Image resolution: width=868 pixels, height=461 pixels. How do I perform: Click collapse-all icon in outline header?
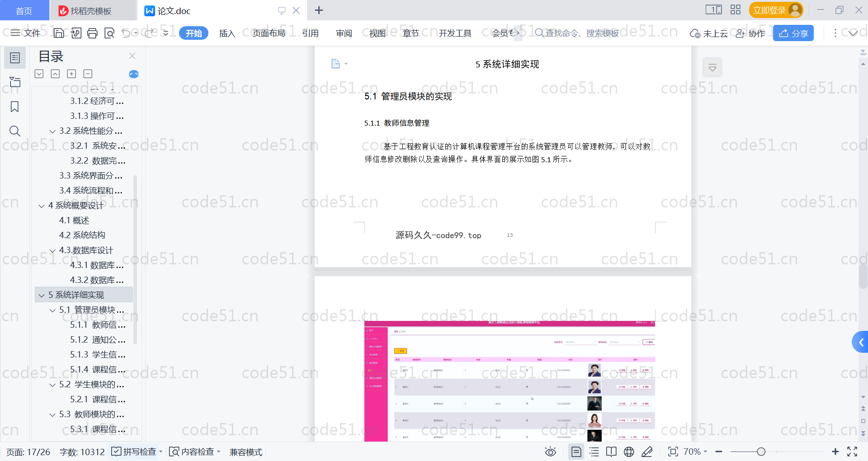pyautogui.click(x=39, y=74)
